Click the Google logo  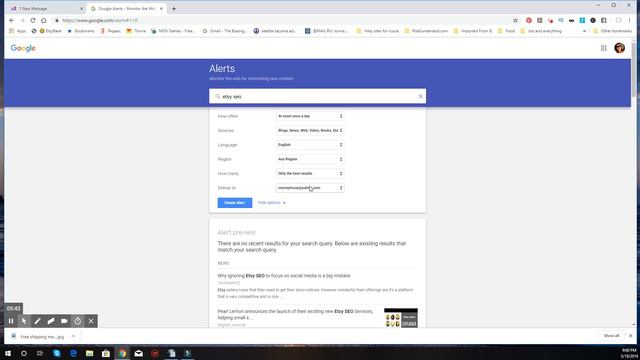[x=23, y=48]
